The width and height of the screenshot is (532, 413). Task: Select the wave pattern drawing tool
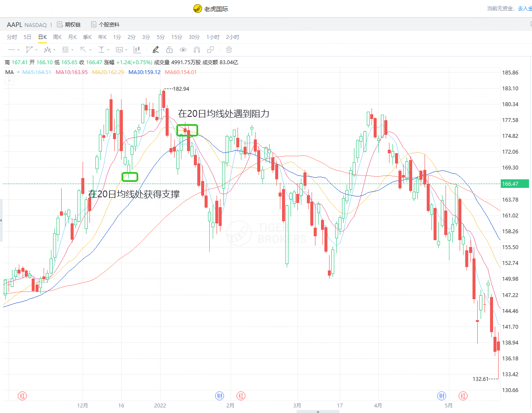point(47,50)
